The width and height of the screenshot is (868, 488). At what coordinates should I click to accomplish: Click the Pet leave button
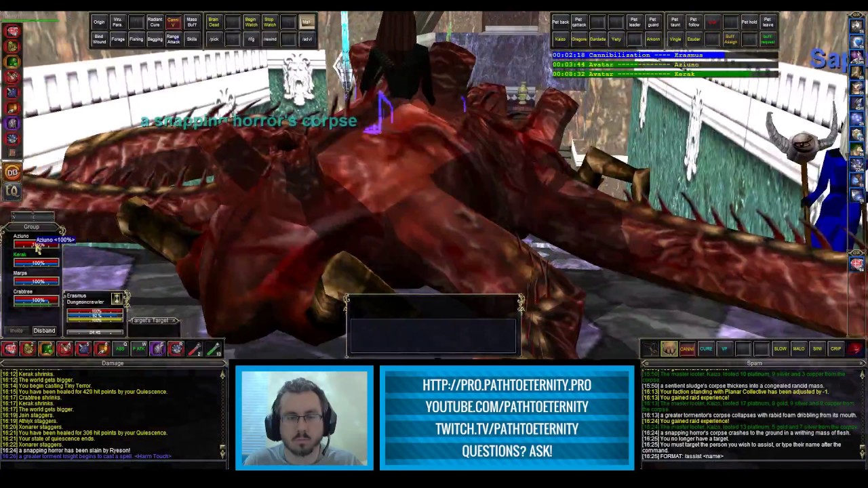768,22
